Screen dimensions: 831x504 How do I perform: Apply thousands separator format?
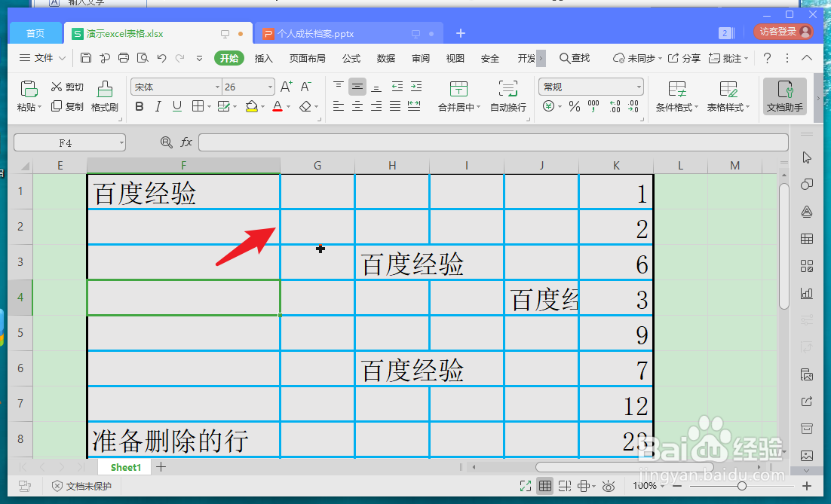pyautogui.click(x=593, y=106)
